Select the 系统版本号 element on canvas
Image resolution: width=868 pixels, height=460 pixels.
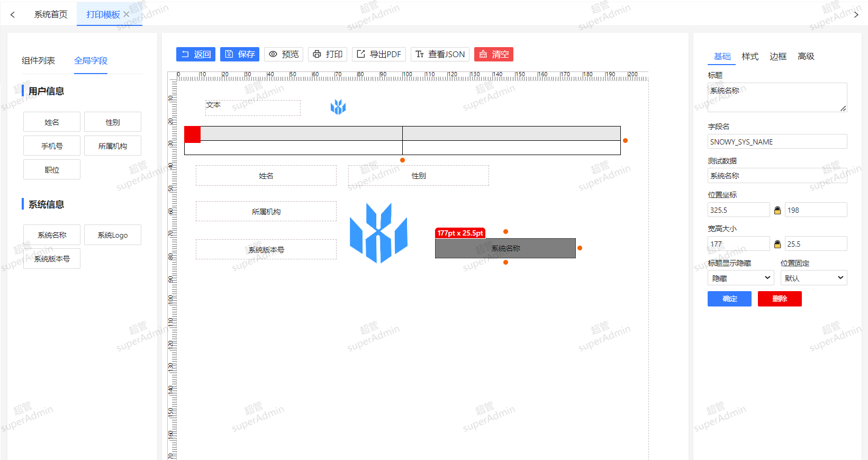pyautogui.click(x=266, y=249)
